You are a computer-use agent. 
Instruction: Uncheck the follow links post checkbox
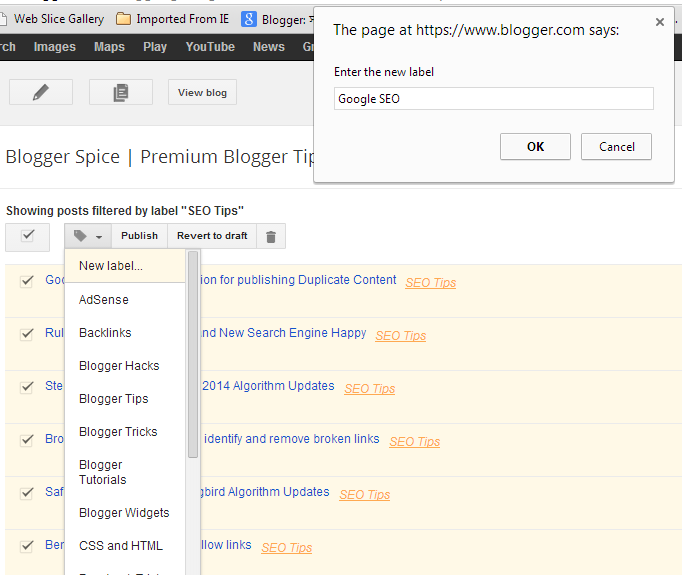27,546
